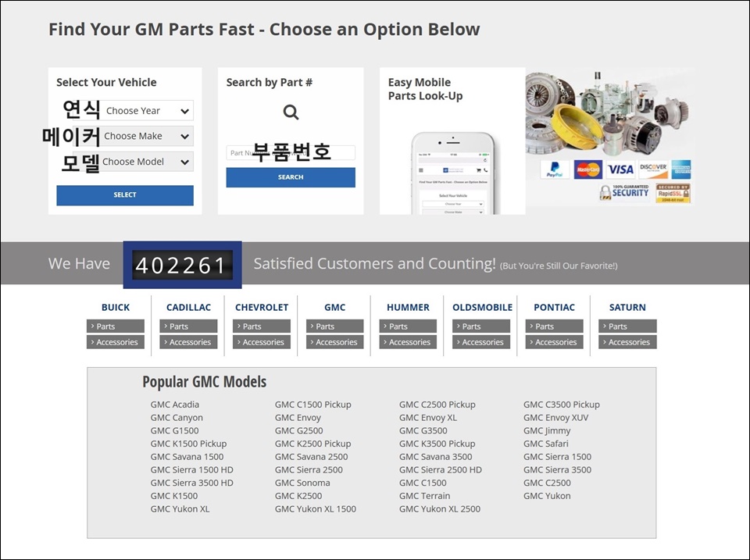Viewport: 750px width, 560px height.
Task: Open the GMC Sonoma link
Action: pyautogui.click(x=302, y=483)
